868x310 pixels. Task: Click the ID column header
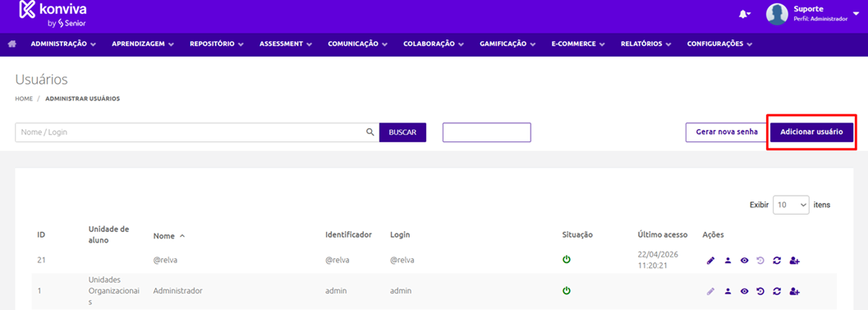[x=41, y=234]
